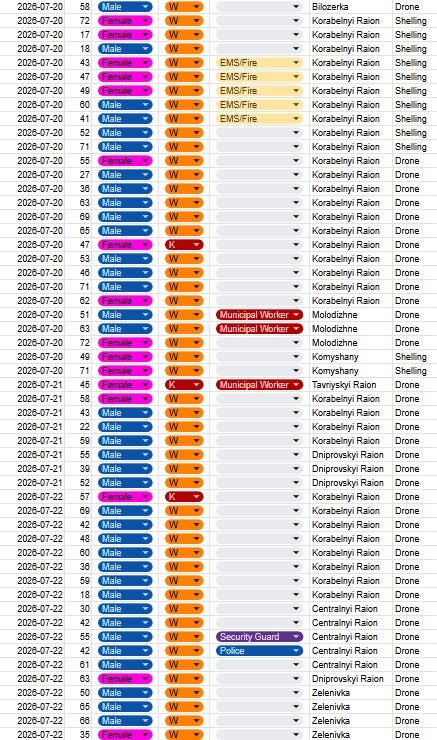437x740 pixels.
Task: Open Male dropdown in Security Guard row
Action: (125, 637)
